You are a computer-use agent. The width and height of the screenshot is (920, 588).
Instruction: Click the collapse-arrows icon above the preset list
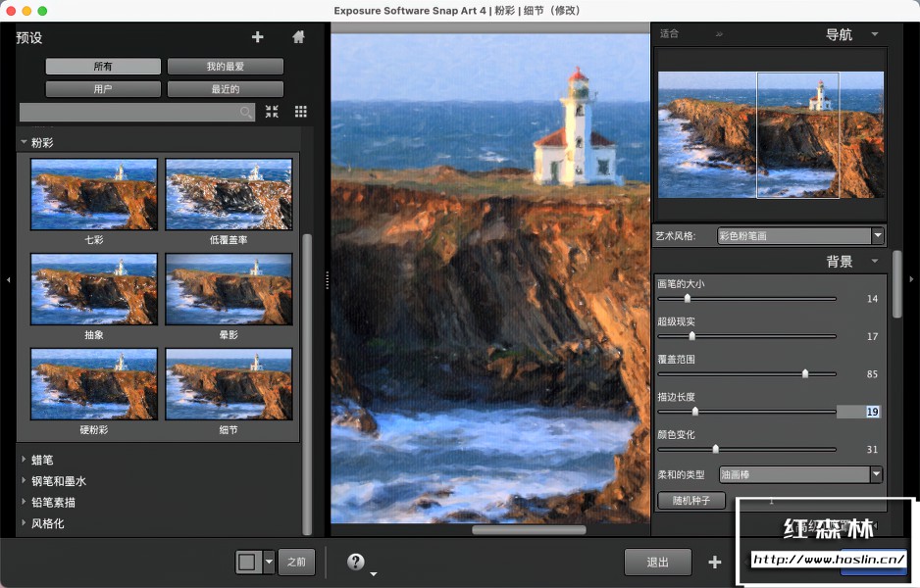(x=272, y=112)
